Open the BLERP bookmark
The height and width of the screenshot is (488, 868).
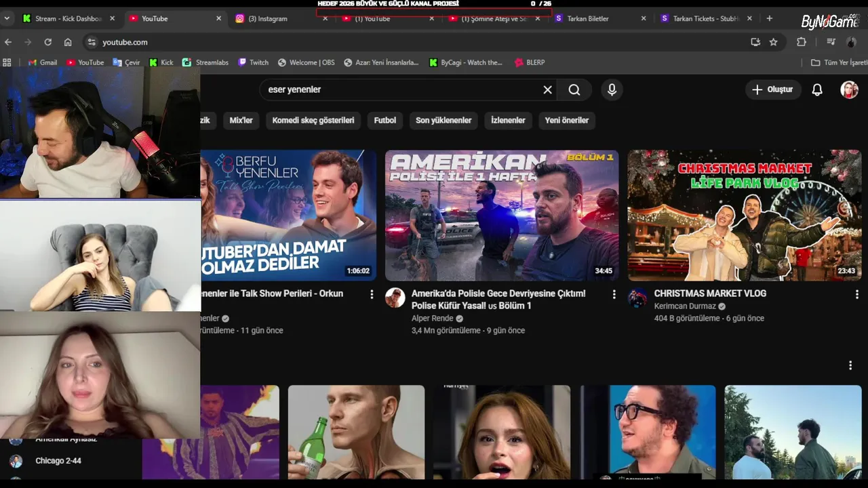click(530, 62)
